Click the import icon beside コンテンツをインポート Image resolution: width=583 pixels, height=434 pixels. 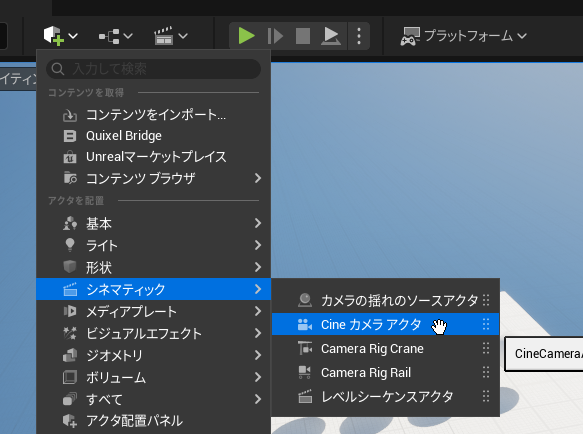click(70, 115)
